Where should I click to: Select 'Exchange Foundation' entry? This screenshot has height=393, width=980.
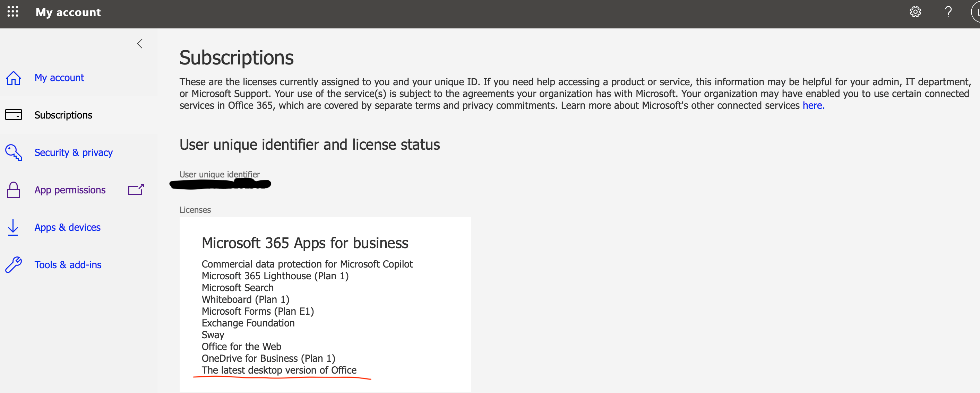[x=248, y=323]
